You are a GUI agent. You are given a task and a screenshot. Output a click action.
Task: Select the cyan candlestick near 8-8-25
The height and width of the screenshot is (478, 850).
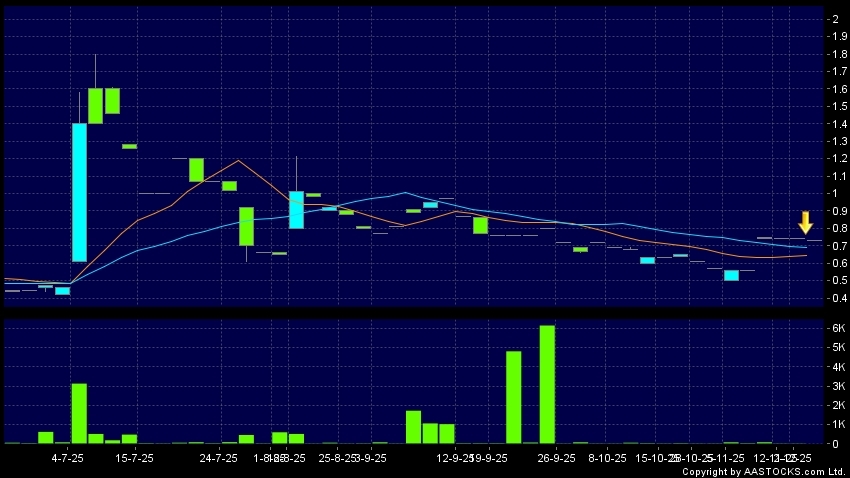pos(296,210)
